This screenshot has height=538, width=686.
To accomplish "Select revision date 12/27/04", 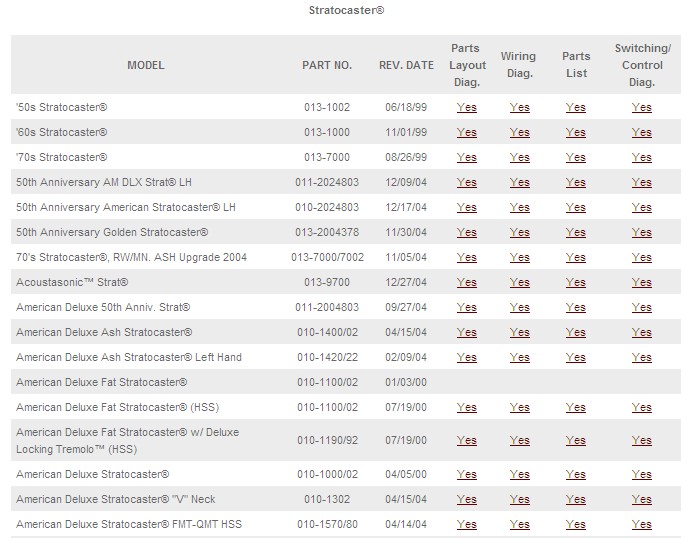I will point(406,282).
